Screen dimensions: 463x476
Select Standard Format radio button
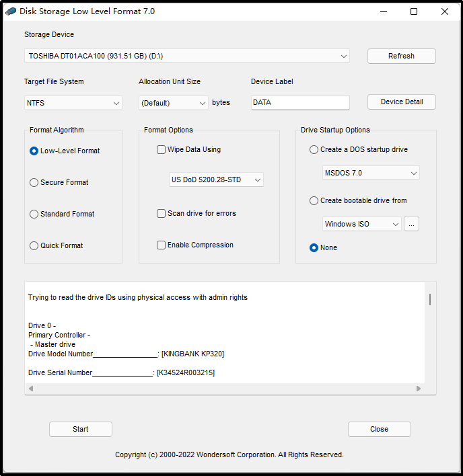tap(34, 214)
